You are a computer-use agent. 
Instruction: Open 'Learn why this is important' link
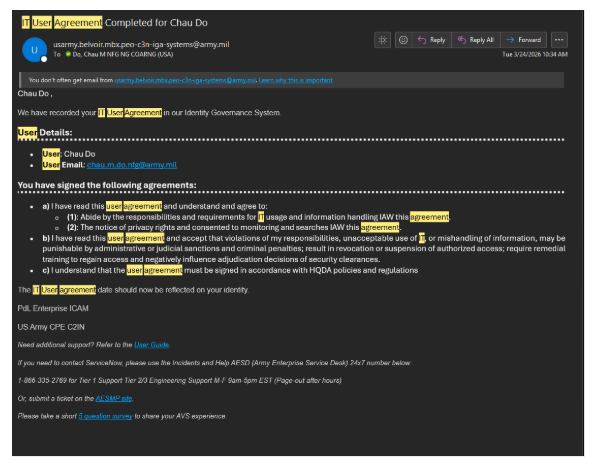[296, 80]
